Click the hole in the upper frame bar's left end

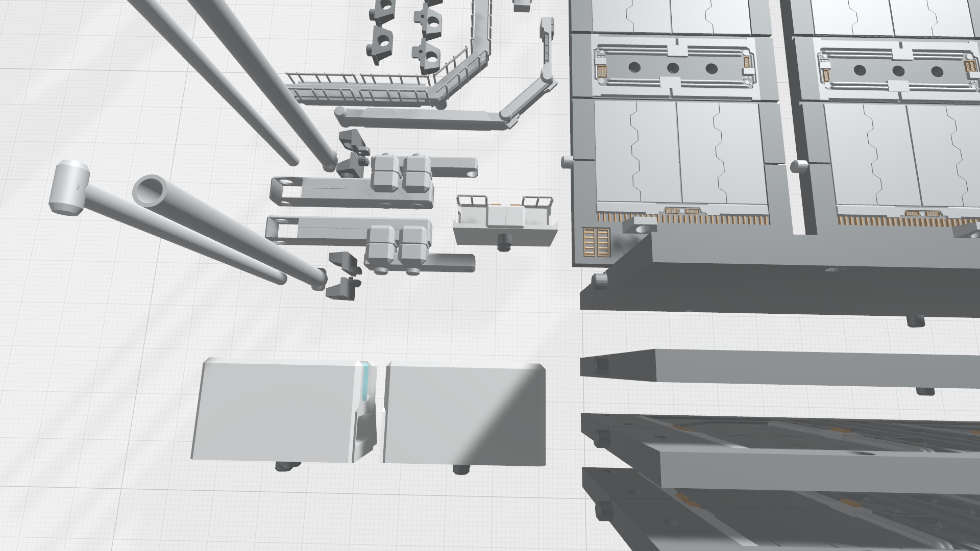[x=285, y=182]
